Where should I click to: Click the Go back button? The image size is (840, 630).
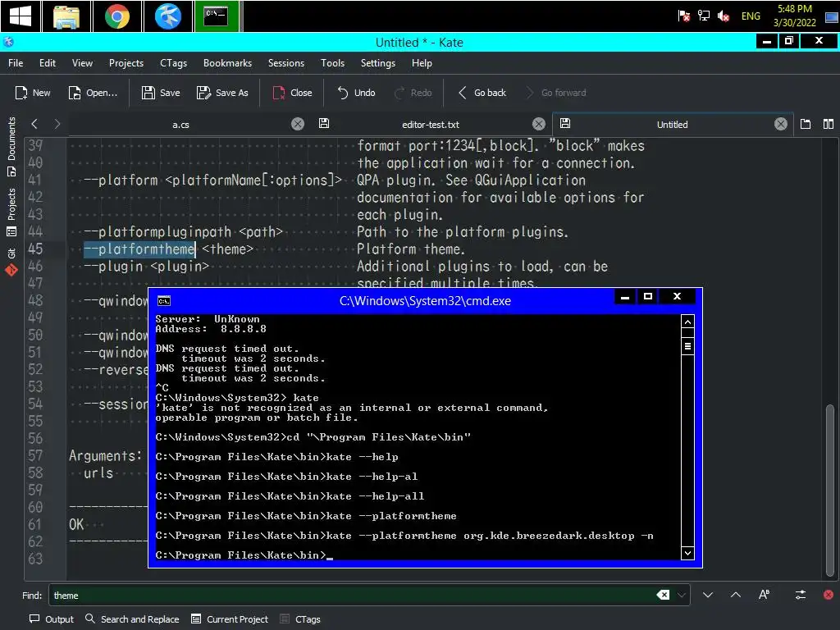click(482, 93)
